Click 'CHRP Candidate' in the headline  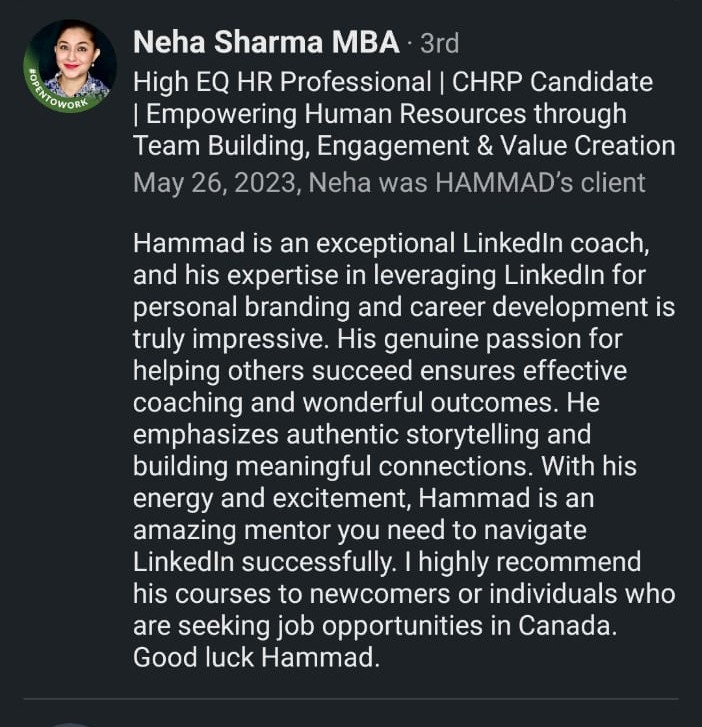coord(552,82)
